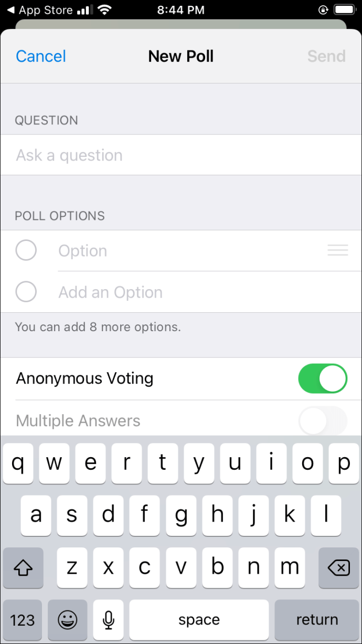Tap the Ask a question field
The width and height of the screenshot is (362, 644).
[181, 155]
